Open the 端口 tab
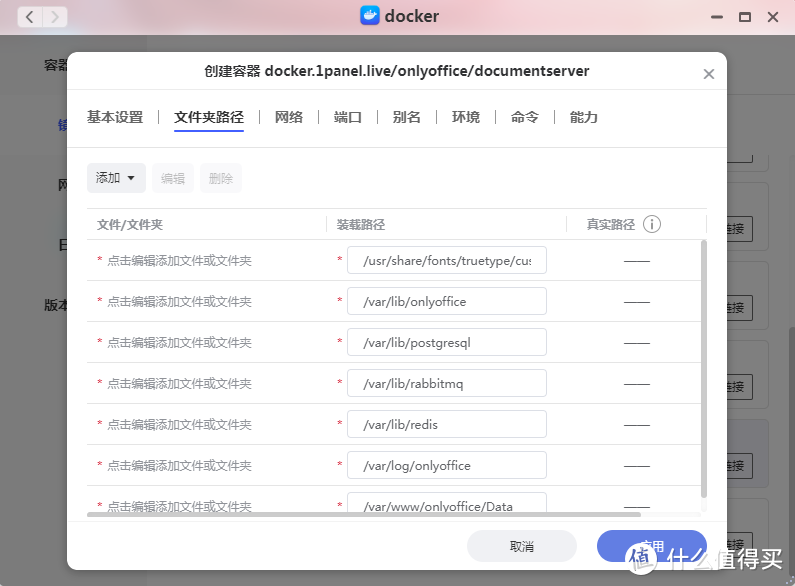The width and height of the screenshot is (795, 586). coord(348,117)
